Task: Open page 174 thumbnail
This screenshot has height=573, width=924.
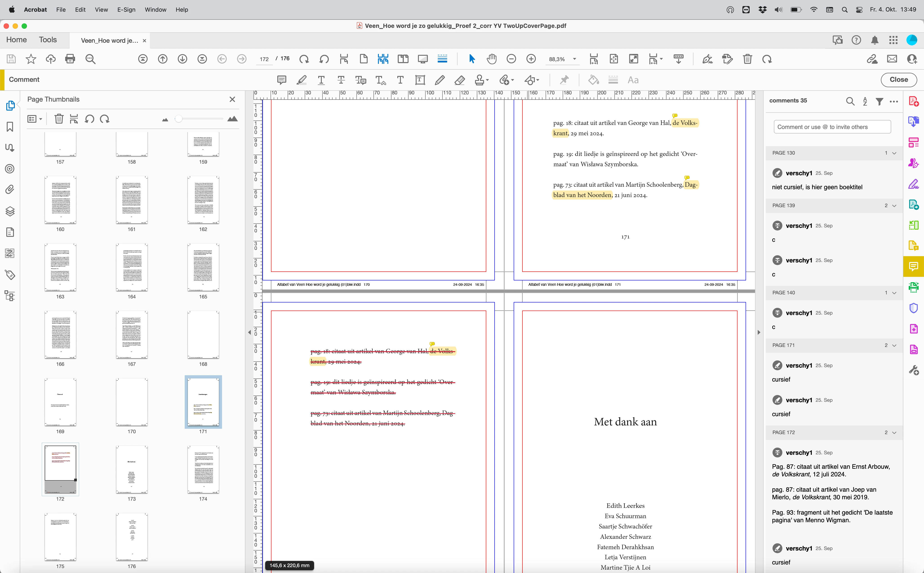Action: (x=203, y=470)
